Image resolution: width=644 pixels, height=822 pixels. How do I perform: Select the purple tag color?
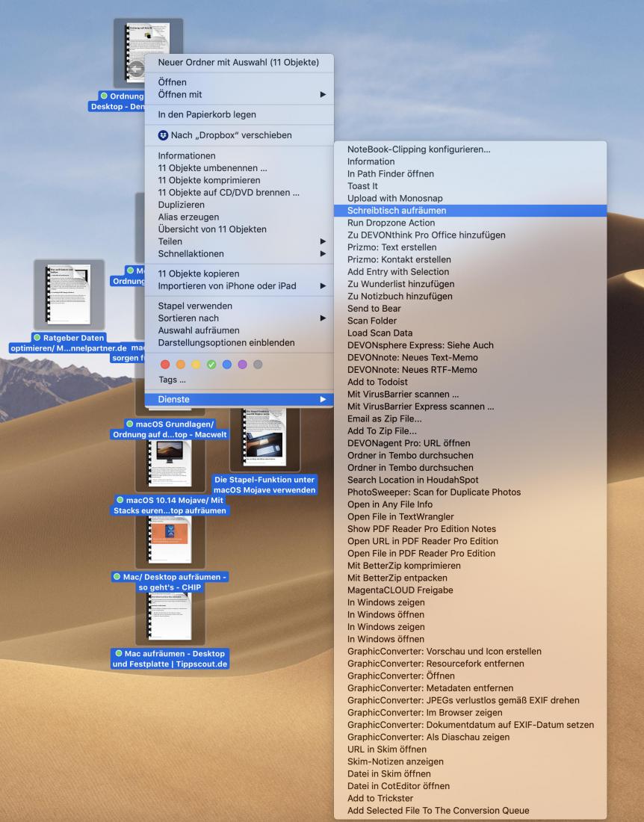(x=242, y=365)
